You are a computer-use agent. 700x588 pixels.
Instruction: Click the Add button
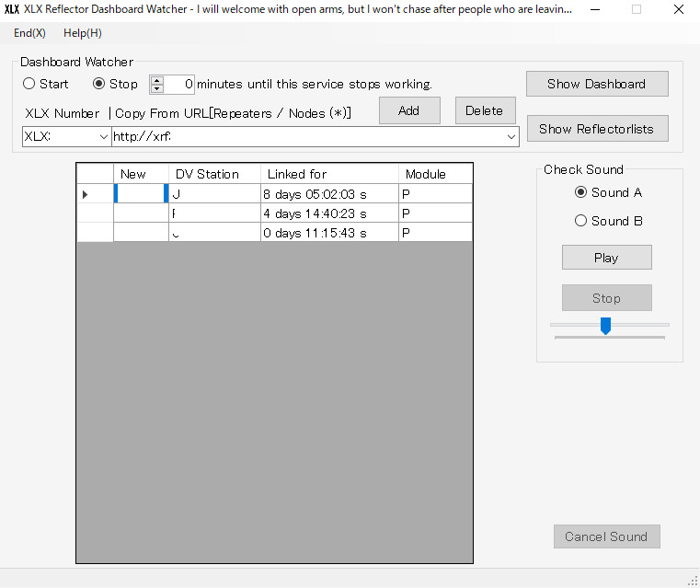pos(409,110)
